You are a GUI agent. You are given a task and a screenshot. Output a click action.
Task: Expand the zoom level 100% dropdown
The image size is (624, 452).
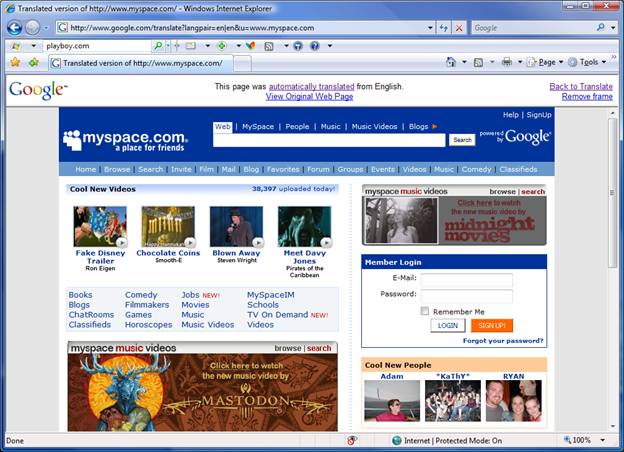coord(601,440)
